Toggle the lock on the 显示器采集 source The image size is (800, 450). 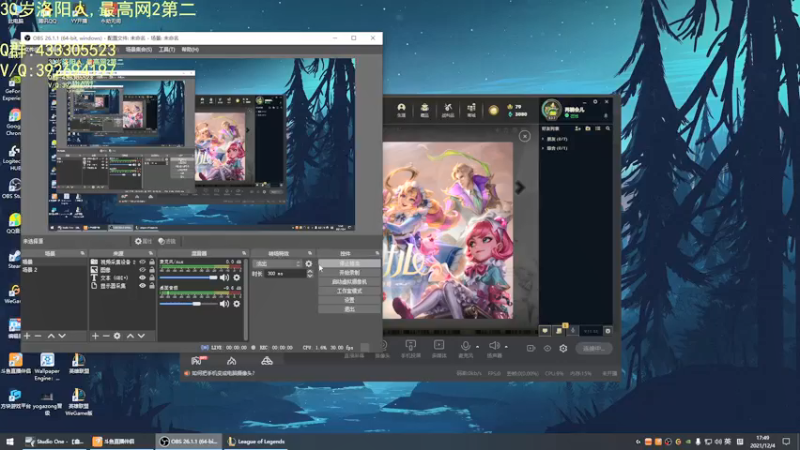point(152,286)
